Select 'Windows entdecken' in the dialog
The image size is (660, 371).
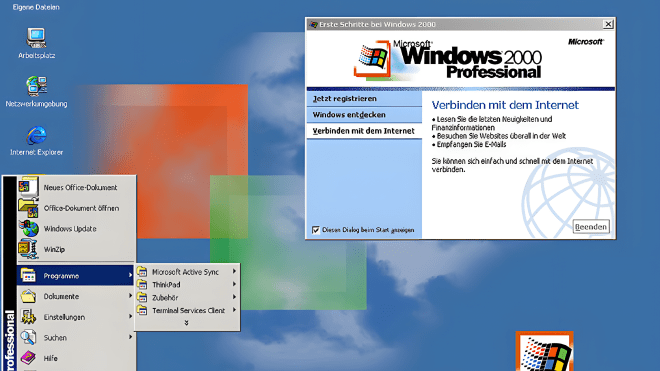pos(364,115)
